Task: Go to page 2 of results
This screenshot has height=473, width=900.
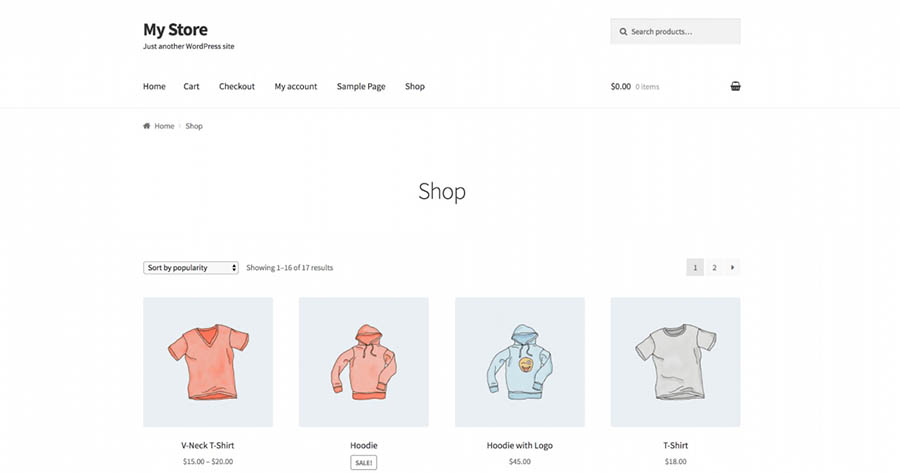Action: coord(714,267)
